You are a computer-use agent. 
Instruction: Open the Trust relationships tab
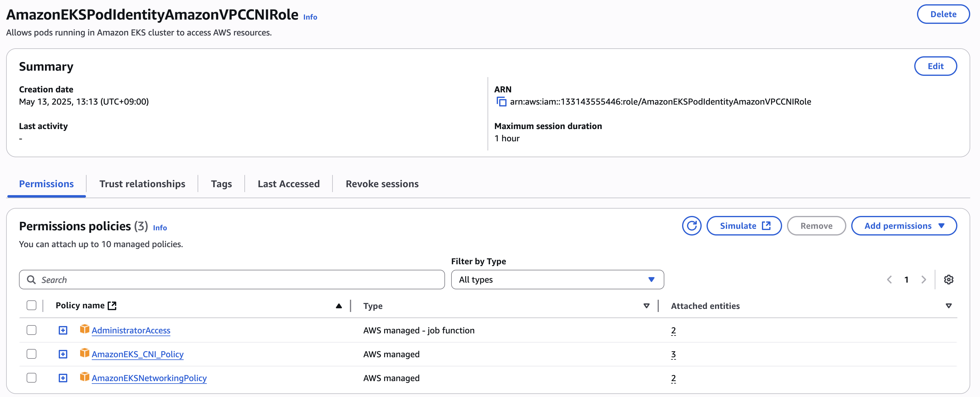pyautogui.click(x=142, y=184)
